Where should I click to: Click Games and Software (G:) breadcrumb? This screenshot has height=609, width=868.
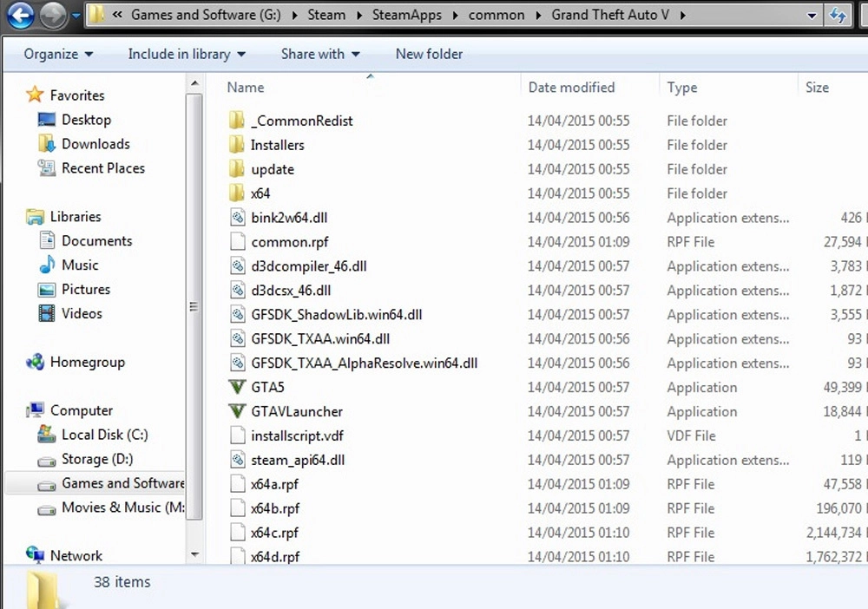click(x=206, y=15)
